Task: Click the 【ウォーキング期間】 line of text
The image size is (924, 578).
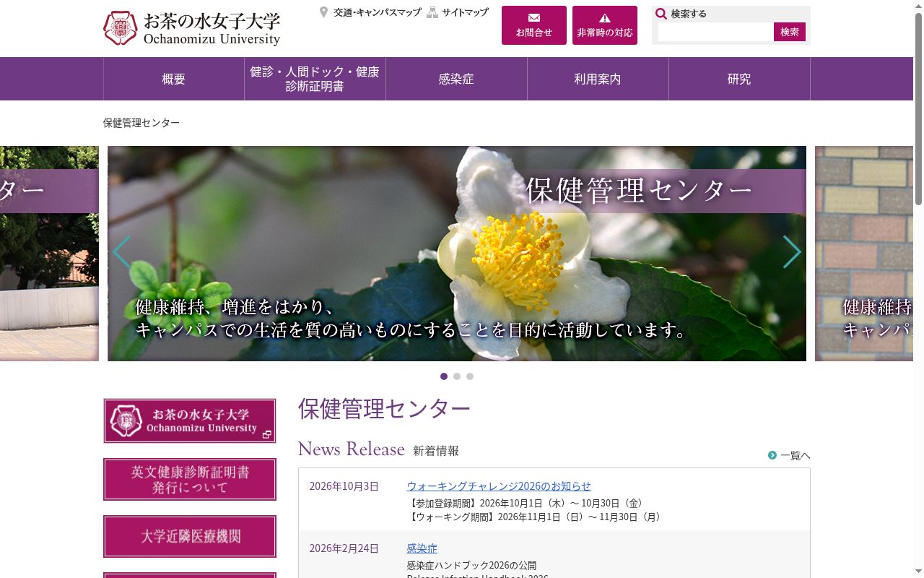Action: point(536,517)
